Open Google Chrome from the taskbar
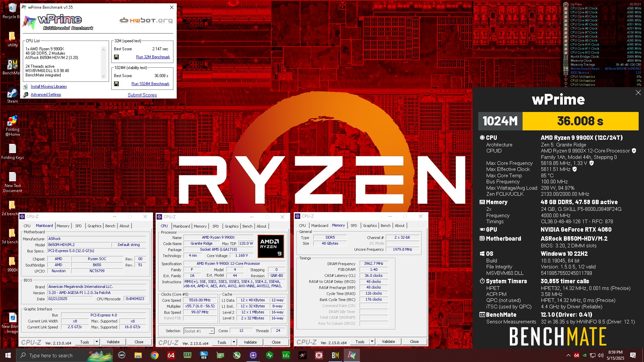This screenshot has width=644, height=362. point(154,355)
